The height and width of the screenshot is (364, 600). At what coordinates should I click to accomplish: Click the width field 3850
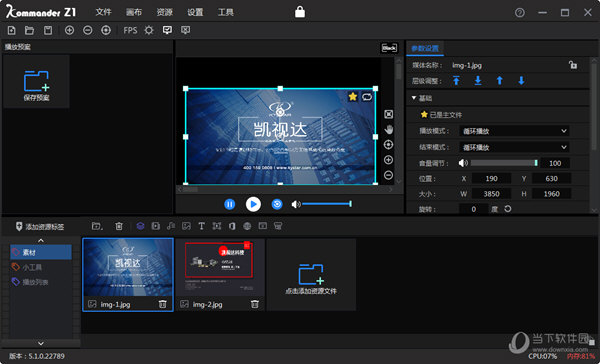coord(491,194)
